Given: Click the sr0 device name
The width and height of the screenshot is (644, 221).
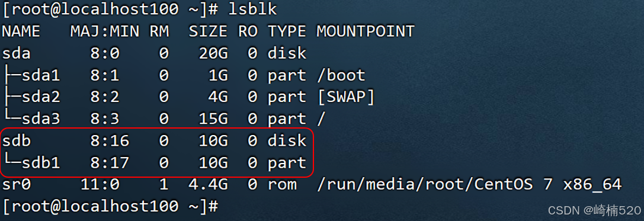Looking at the screenshot, I should coord(17,185).
